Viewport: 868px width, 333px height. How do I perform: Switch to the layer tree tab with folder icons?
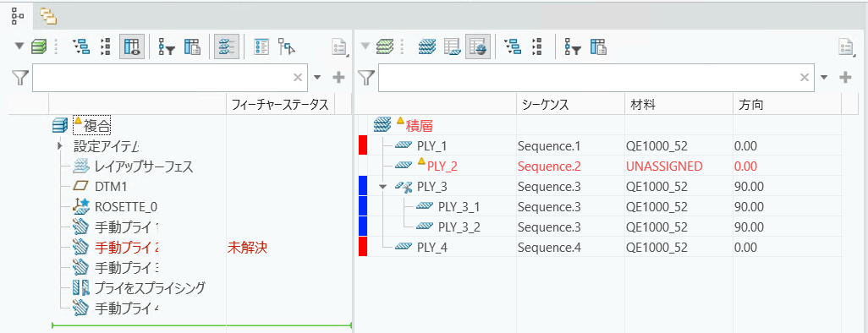[x=48, y=17]
